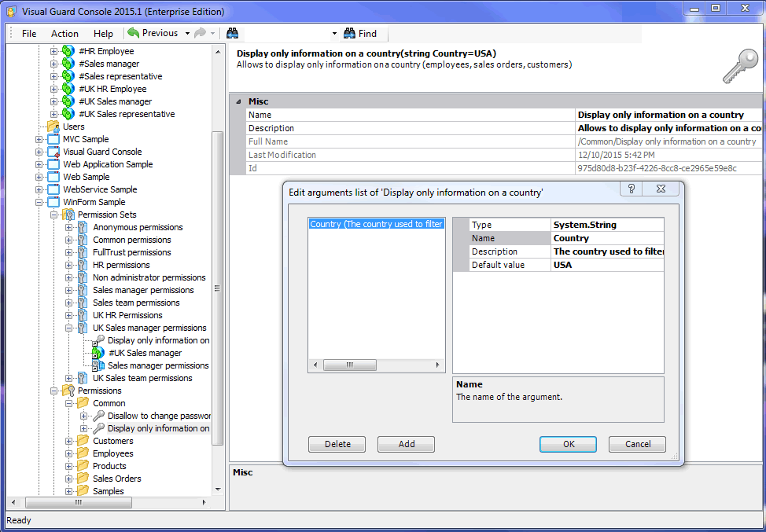Collapse the WinForm Sample node
This screenshot has width=766, height=532.
[x=38, y=201]
